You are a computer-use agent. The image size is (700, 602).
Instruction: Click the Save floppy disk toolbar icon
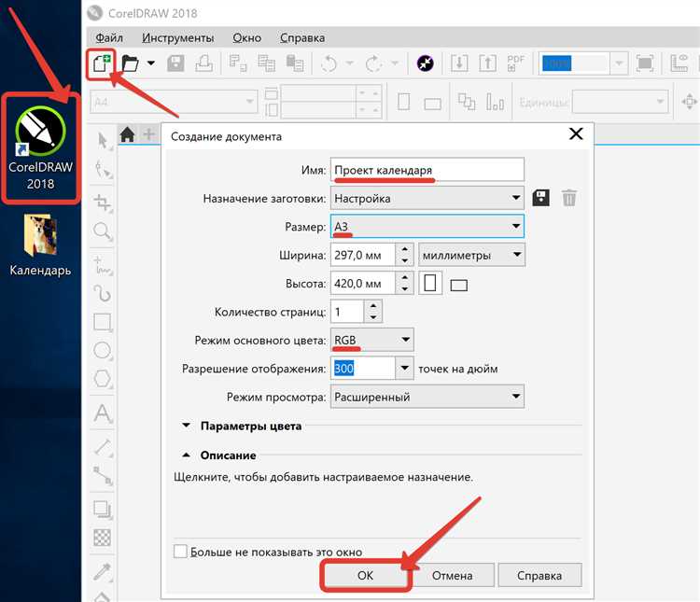pos(175,63)
